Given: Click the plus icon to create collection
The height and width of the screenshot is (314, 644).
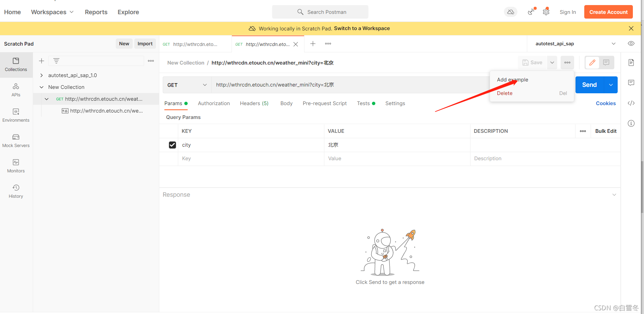Looking at the screenshot, I should 42,61.
